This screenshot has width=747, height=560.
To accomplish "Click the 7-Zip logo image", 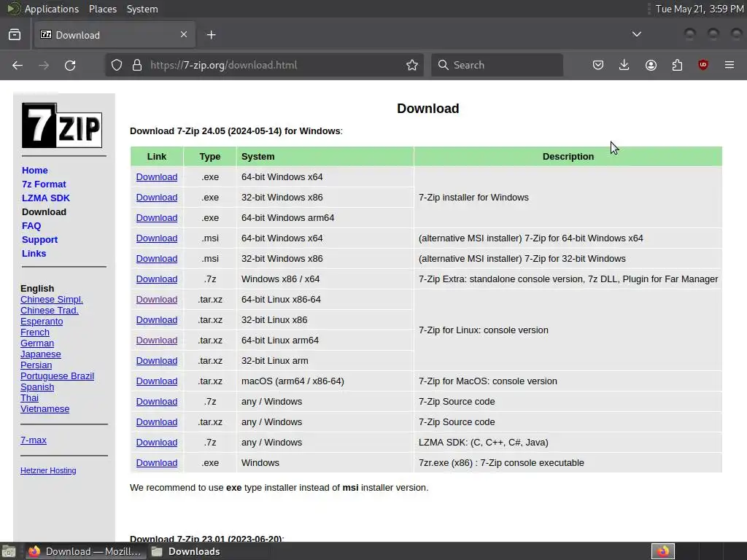I will (x=62, y=125).
